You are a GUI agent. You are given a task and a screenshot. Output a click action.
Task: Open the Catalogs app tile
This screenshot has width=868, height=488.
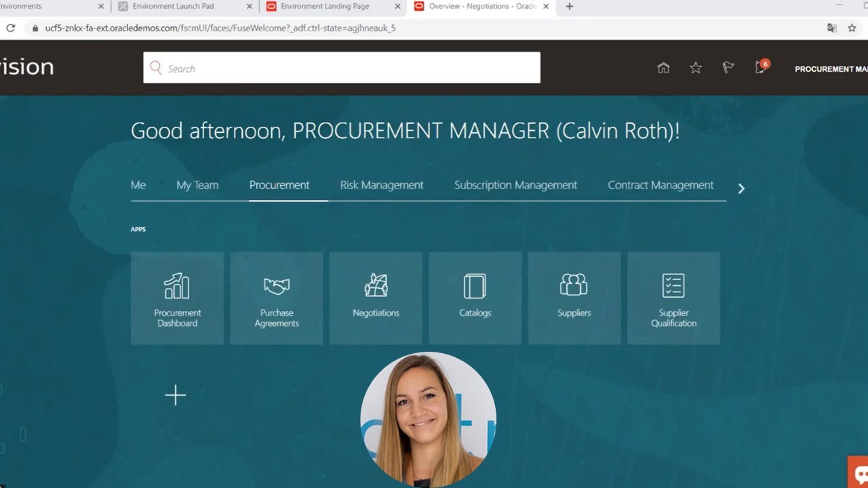pyautogui.click(x=475, y=298)
